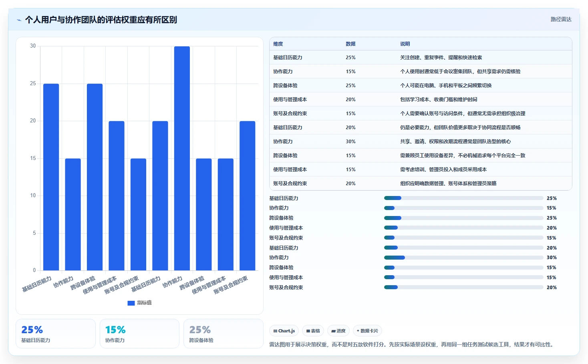Click the footer note starting 雷达图用于展示决策权重
The image size is (588, 364).
[412, 344]
